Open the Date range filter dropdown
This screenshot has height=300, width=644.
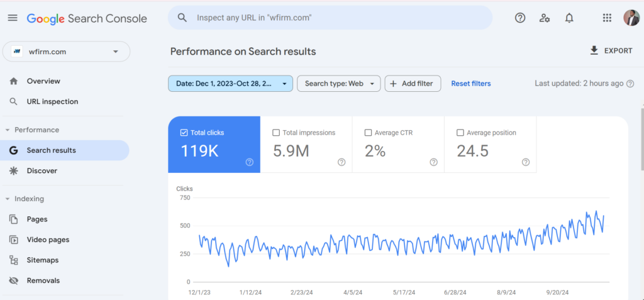[230, 84]
